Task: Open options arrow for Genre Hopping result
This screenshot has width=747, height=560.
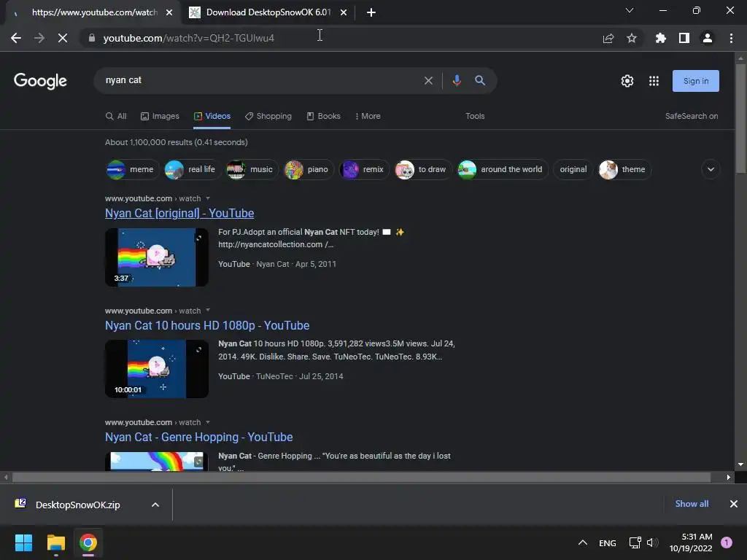Action: point(208,422)
